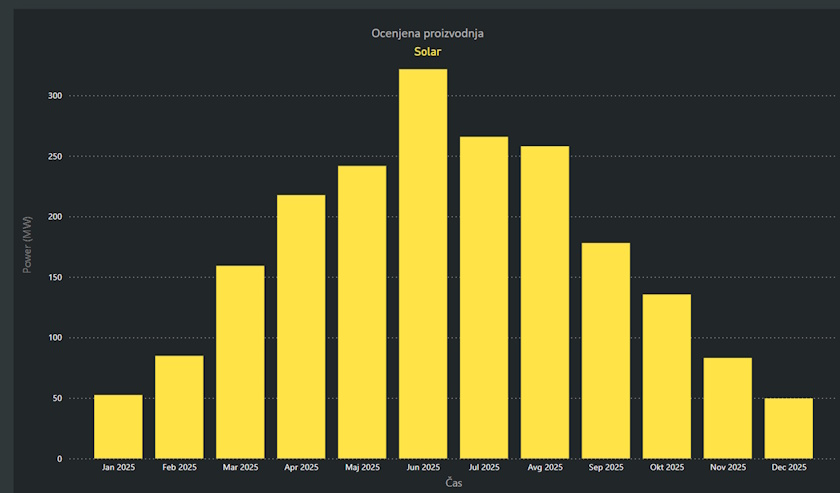Image resolution: width=840 pixels, height=493 pixels.
Task: Select the Nov 2025 bar
Action: [x=728, y=408]
